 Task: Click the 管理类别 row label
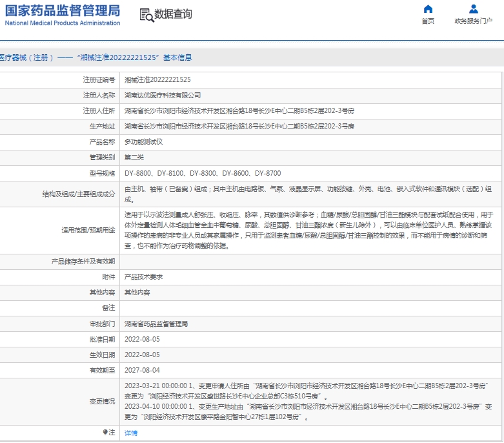[102, 158]
